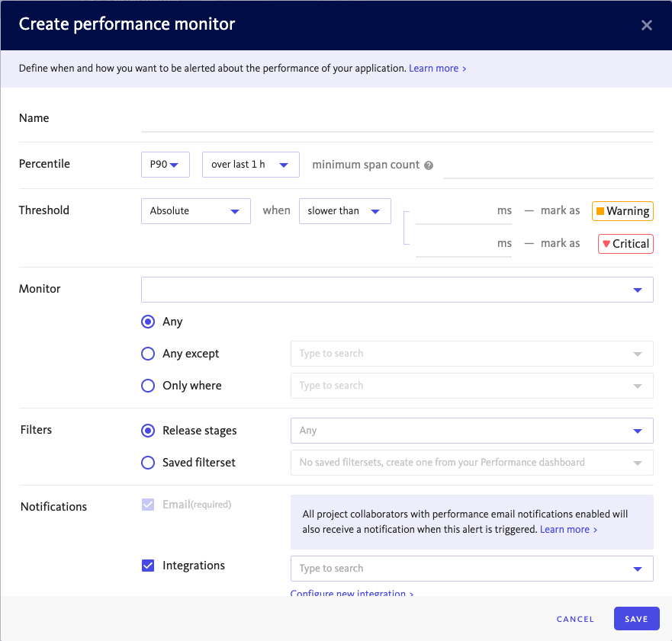Open the P90 percentile dropdown
The width and height of the screenshot is (672, 641).
point(165,165)
